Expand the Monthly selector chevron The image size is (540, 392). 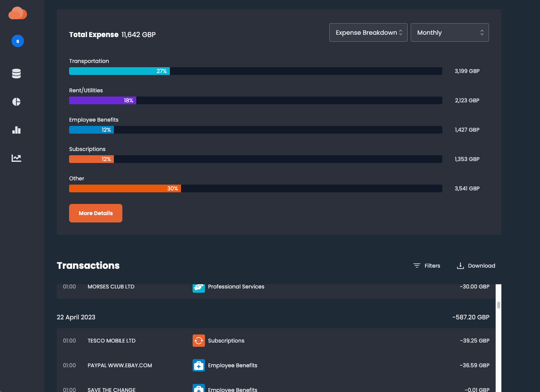pyautogui.click(x=482, y=32)
